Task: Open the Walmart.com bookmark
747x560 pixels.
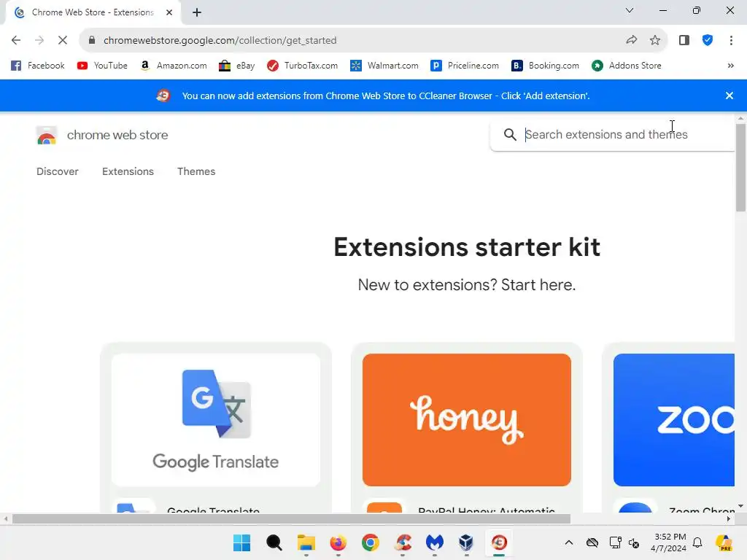Action: [x=384, y=66]
